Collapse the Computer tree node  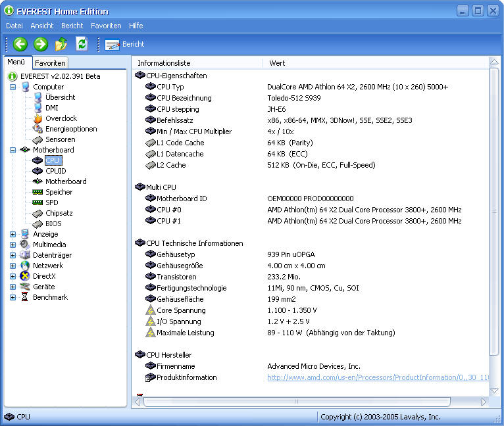[x=13, y=87]
